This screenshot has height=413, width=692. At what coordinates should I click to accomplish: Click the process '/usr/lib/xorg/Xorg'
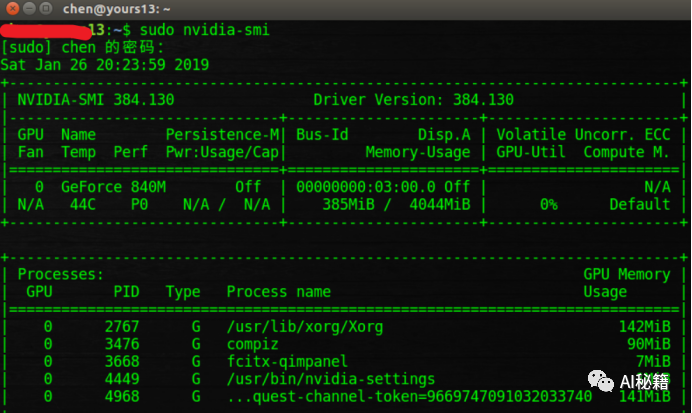[x=305, y=327]
